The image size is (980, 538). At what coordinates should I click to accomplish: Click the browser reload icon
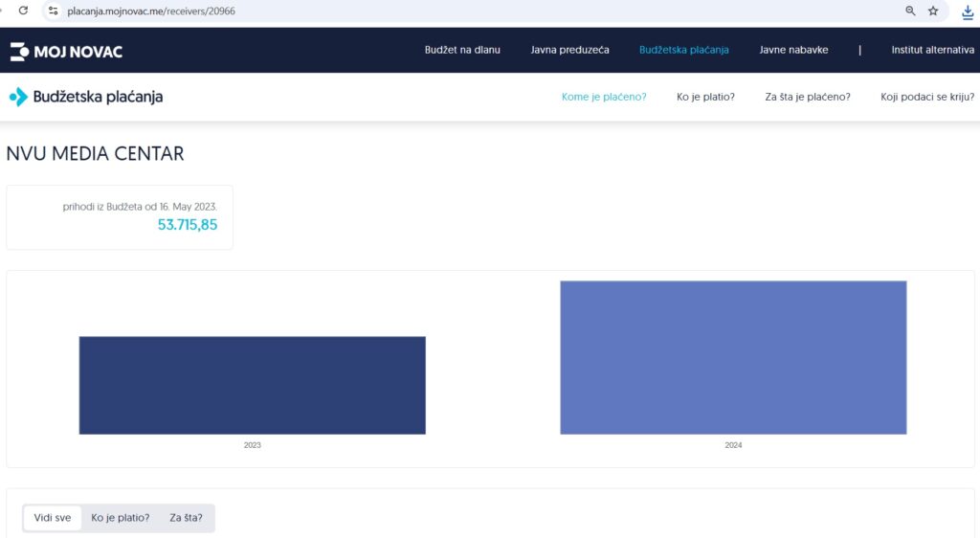tap(24, 11)
